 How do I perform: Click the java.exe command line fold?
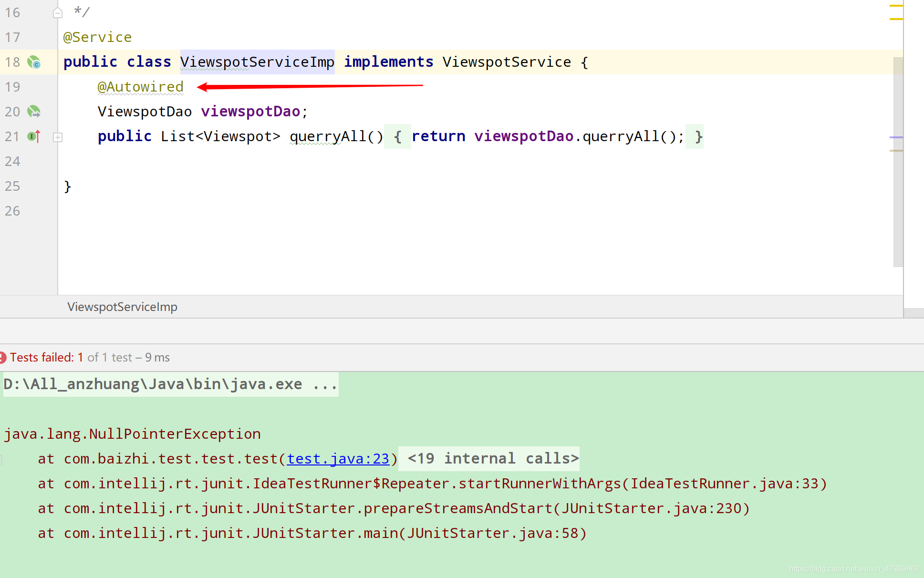(171, 384)
